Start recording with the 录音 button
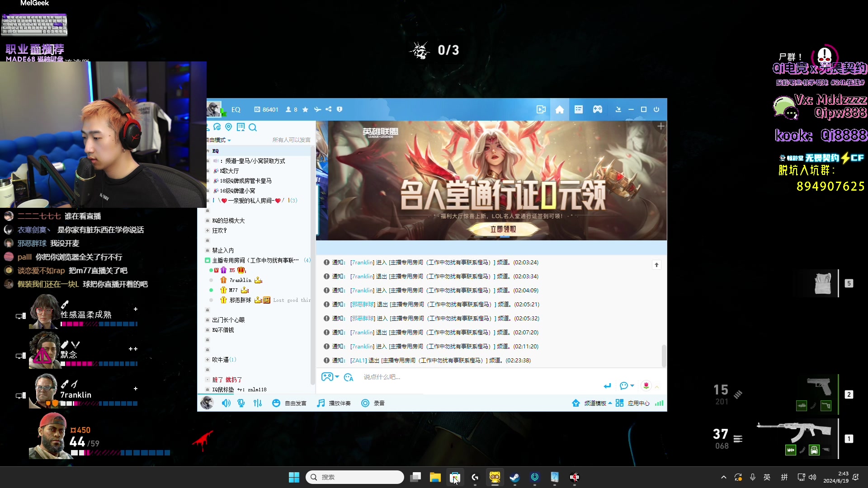868x488 pixels. [x=373, y=403]
